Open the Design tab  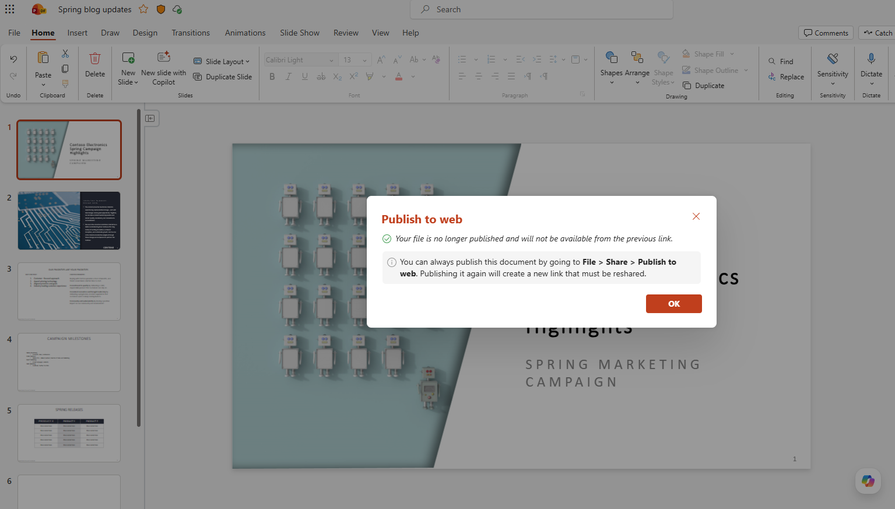[x=145, y=33]
